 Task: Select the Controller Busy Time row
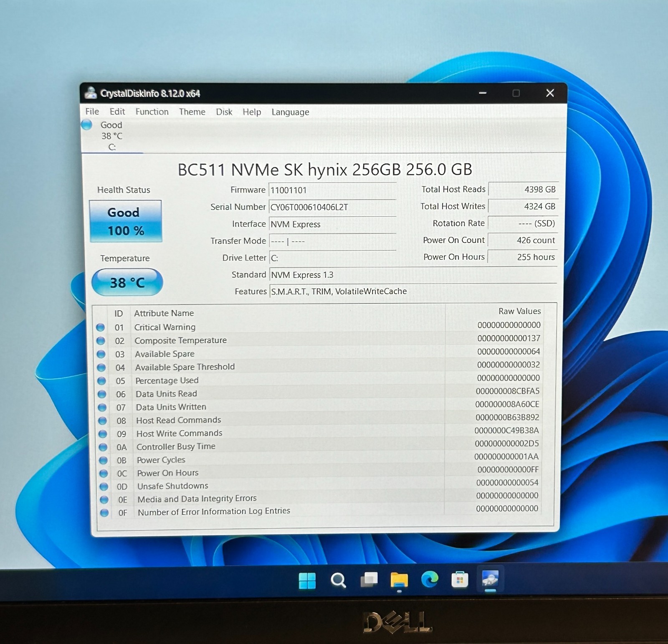(x=319, y=445)
